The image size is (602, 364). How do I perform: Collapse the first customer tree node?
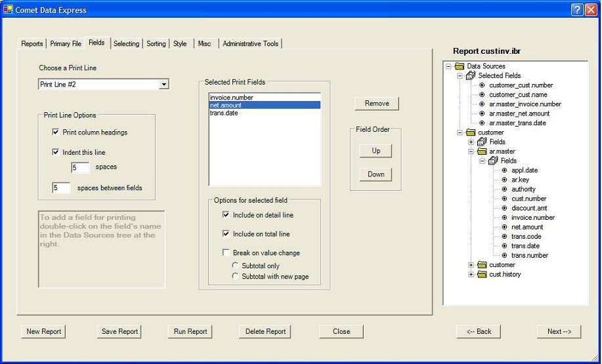tap(460, 132)
